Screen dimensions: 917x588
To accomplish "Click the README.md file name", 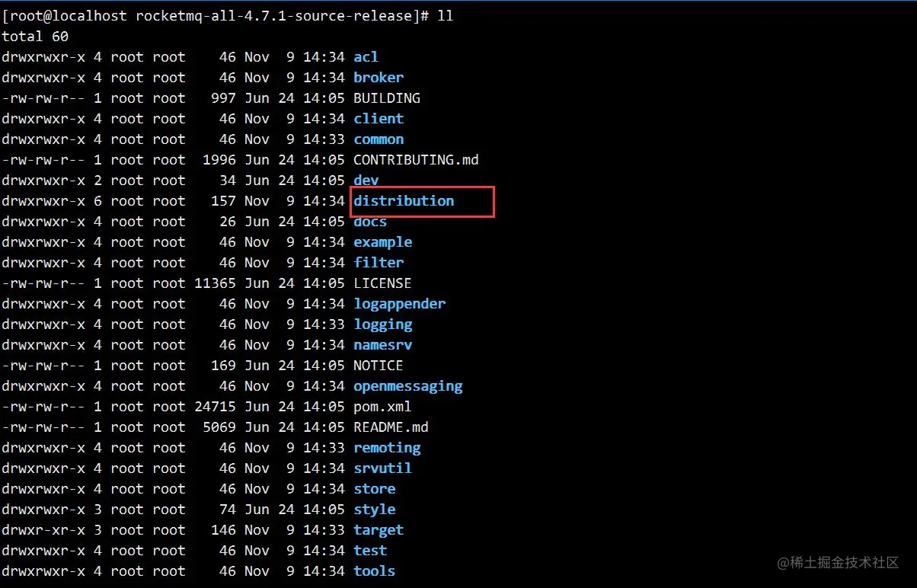I will tap(391, 427).
